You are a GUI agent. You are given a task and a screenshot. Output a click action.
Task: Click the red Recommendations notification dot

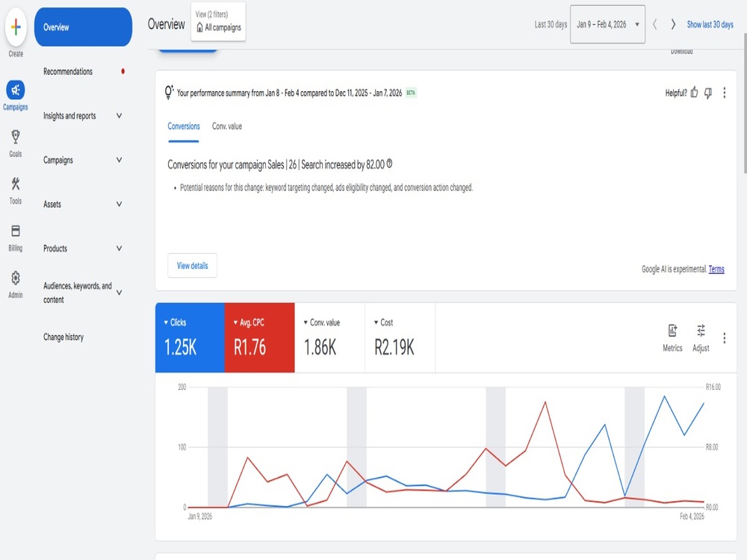tap(123, 72)
